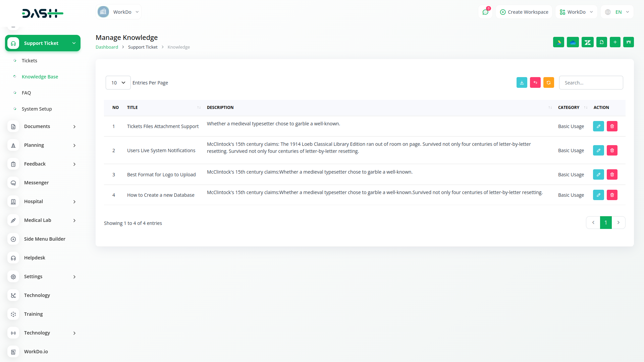Open the entries per page dropdown
This screenshot has height=362, width=644.
pos(118,83)
